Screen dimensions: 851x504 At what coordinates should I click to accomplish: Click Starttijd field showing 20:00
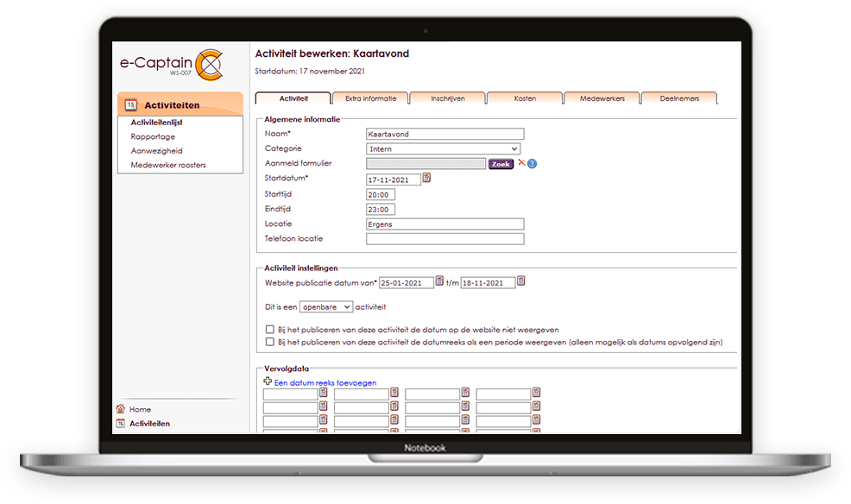pos(381,194)
